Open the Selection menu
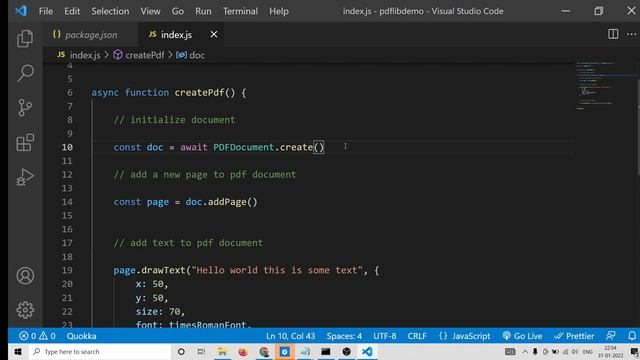This screenshot has height=360, width=640. (110, 11)
